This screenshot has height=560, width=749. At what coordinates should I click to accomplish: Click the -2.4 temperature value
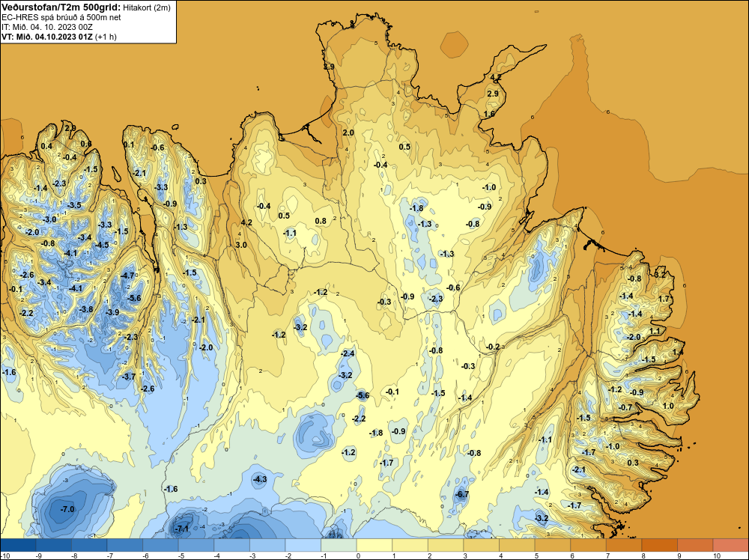click(x=348, y=354)
